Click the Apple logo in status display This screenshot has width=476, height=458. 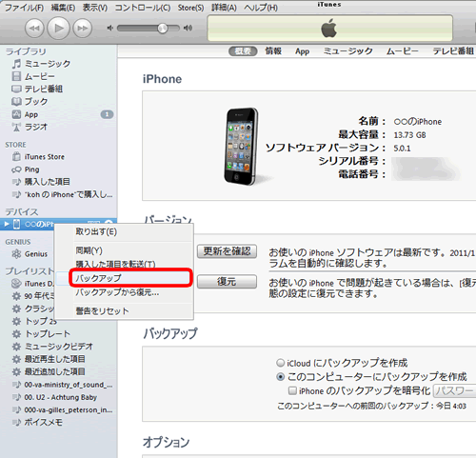click(x=328, y=28)
